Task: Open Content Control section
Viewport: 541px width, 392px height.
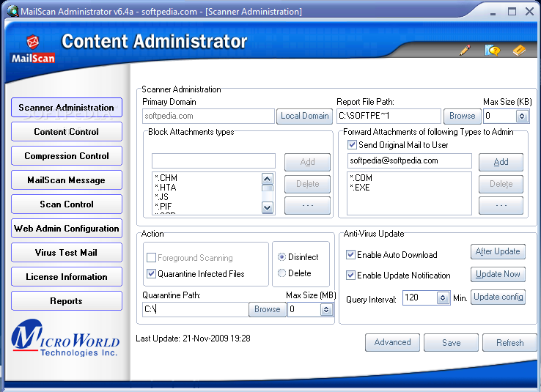Action: pos(67,132)
